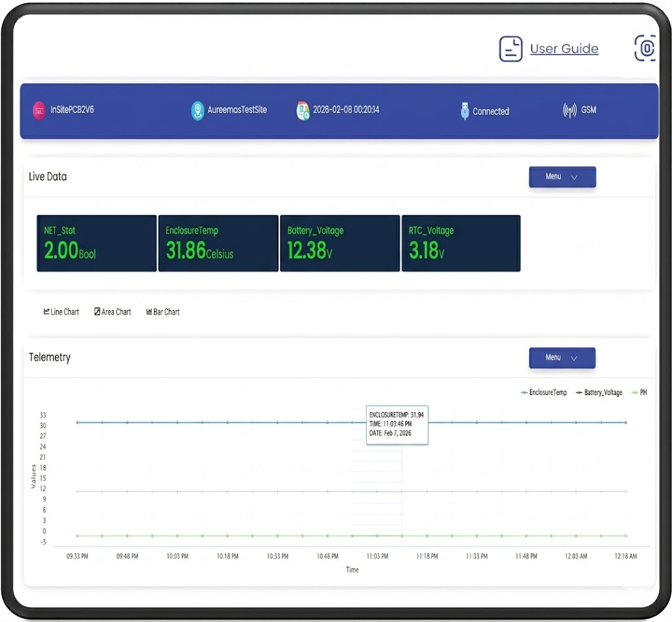Click the USB Connected status icon
The width and height of the screenshot is (672, 622).
(465, 111)
